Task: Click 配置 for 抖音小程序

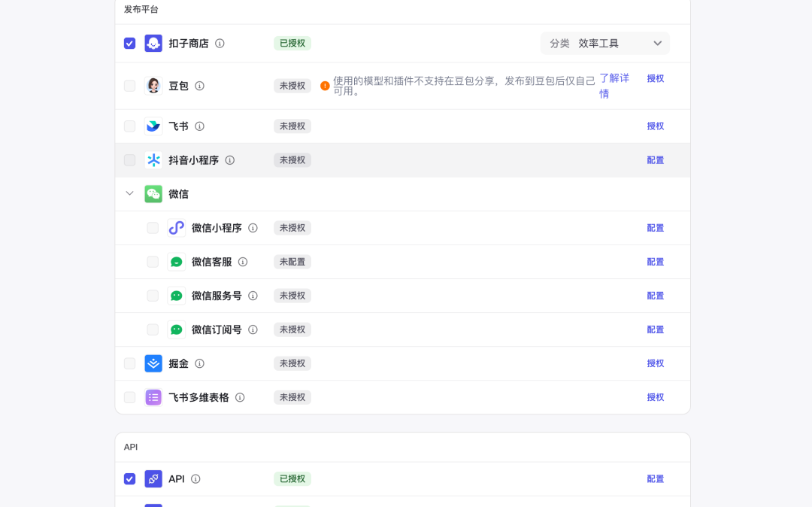Action: pyautogui.click(x=655, y=159)
